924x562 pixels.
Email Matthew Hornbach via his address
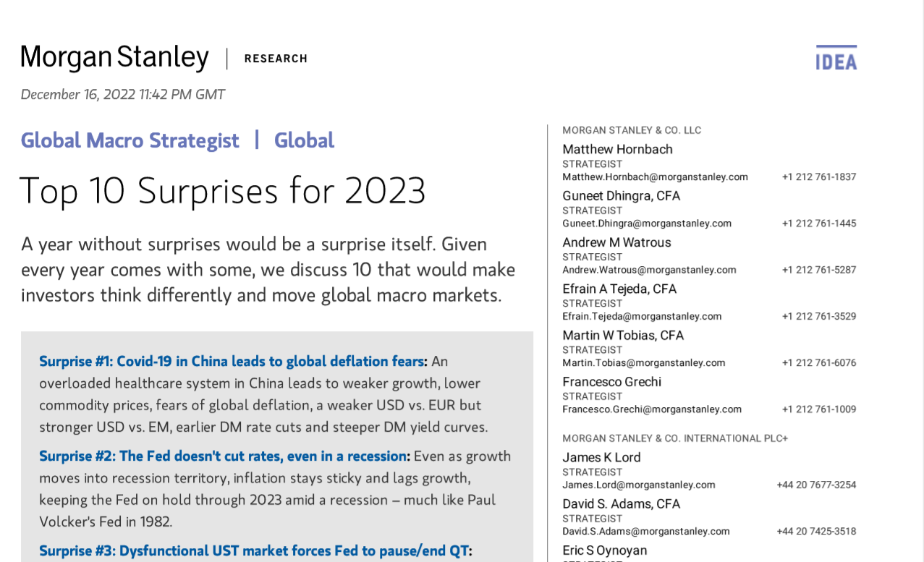click(x=655, y=176)
